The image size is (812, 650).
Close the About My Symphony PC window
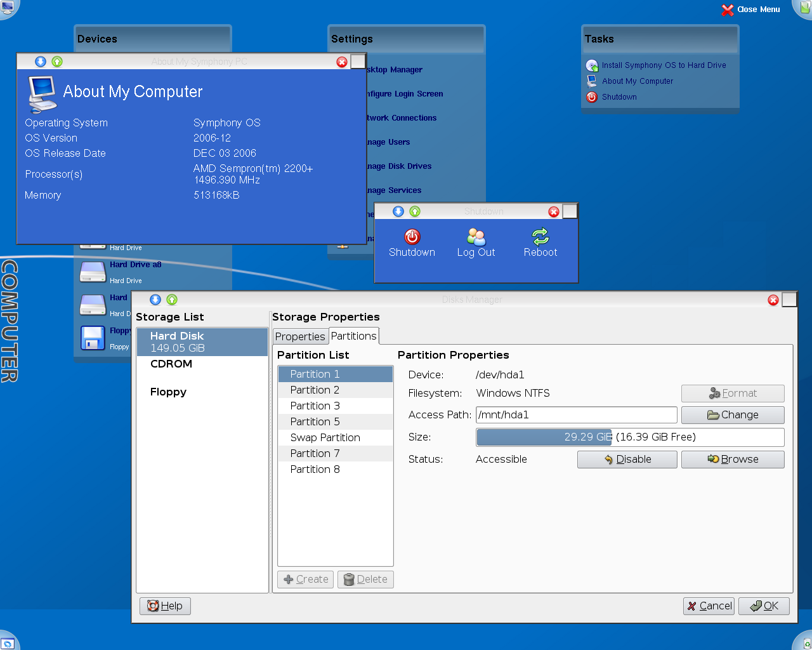[x=342, y=62]
